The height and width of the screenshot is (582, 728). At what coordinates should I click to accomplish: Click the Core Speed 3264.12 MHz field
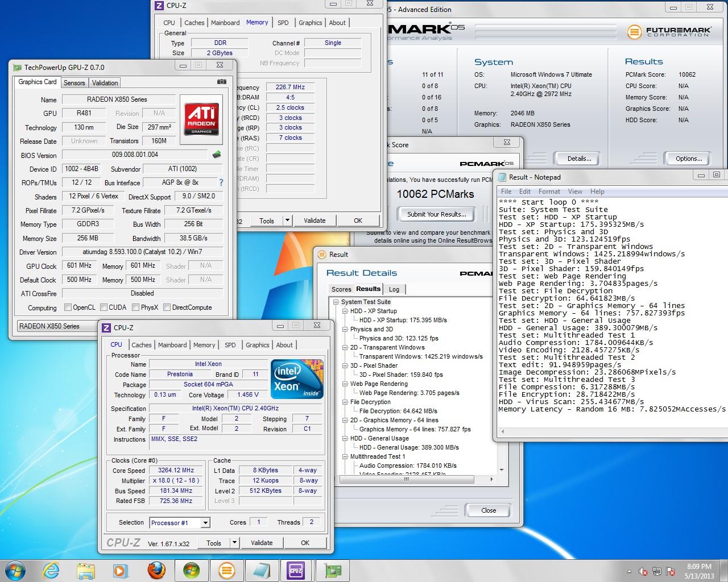point(176,471)
